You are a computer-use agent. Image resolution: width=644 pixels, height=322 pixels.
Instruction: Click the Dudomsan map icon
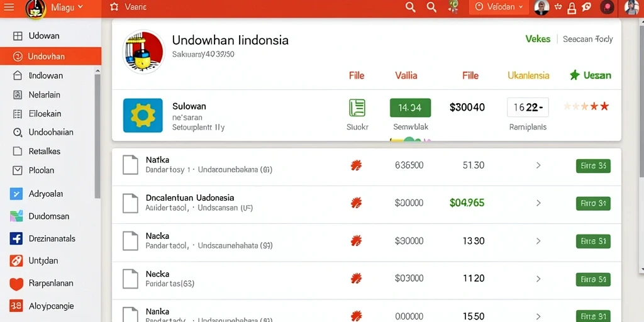[16, 216]
